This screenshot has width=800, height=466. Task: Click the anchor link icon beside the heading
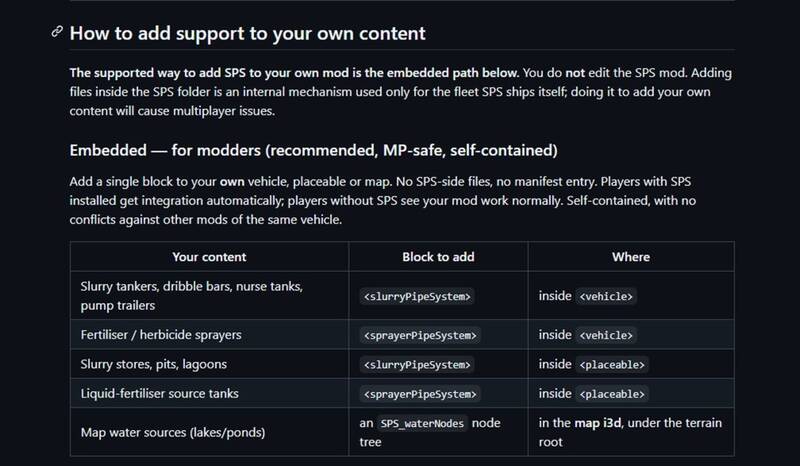click(x=57, y=32)
